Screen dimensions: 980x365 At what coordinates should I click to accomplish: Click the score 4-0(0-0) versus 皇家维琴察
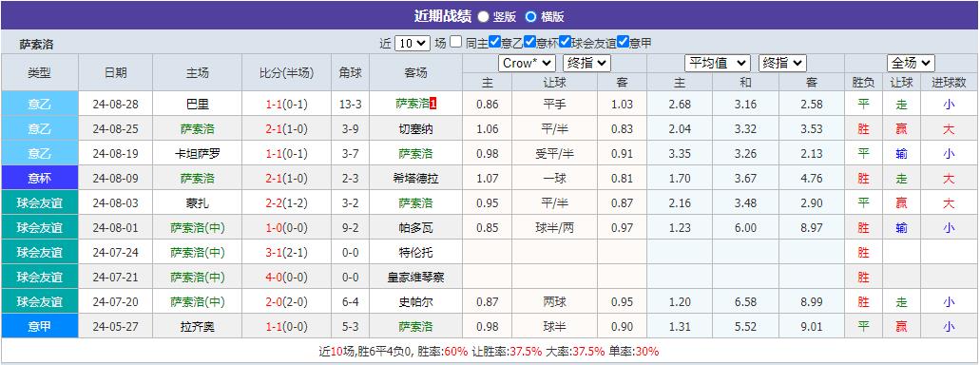[x=287, y=277]
